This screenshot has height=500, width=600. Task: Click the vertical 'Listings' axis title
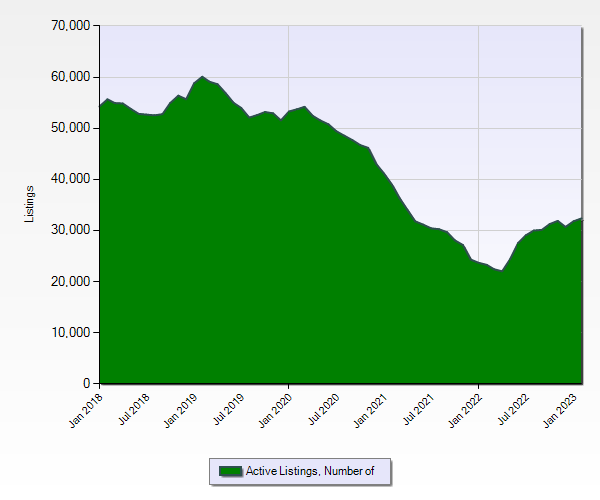(30, 204)
